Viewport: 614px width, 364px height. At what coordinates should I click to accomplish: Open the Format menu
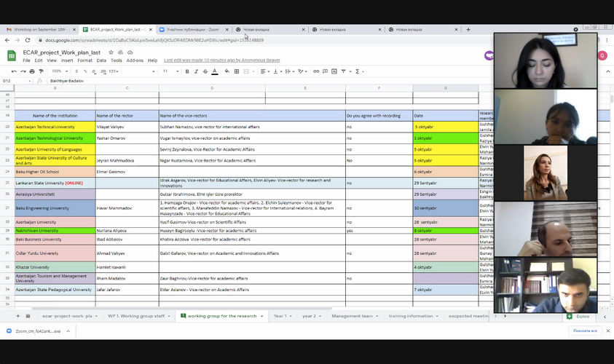84,60
